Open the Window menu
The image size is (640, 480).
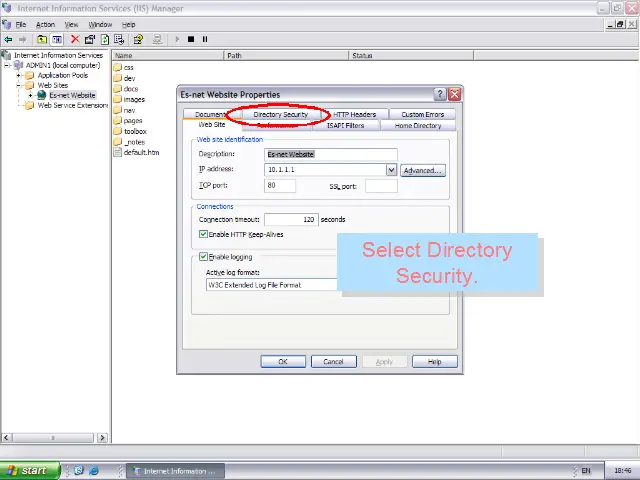(x=100, y=24)
